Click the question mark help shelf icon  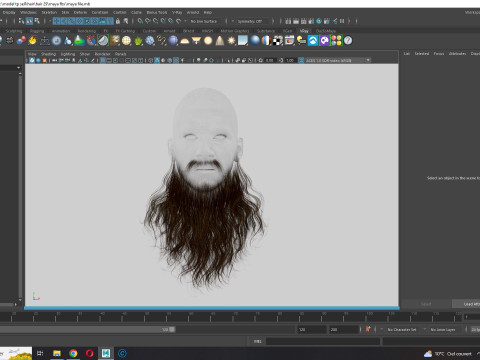[348, 41]
